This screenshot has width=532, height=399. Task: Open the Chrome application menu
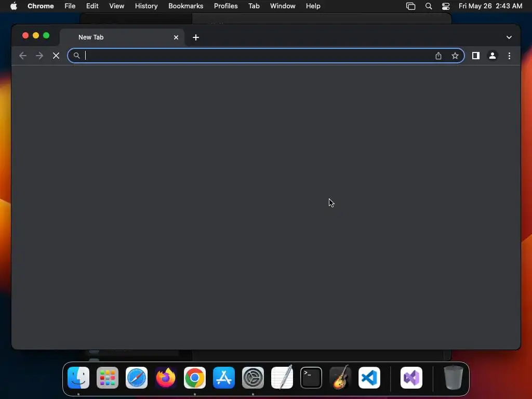41,6
